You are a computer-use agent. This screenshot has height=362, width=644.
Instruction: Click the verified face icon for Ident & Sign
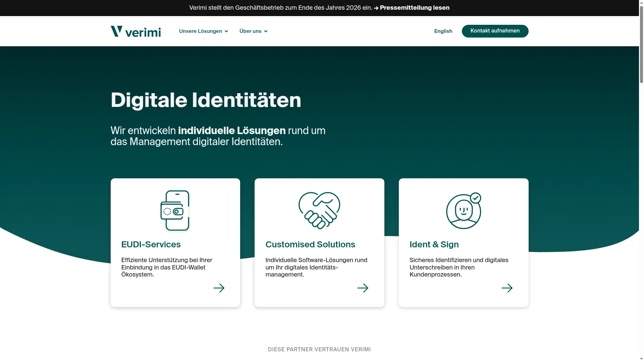[x=464, y=211]
